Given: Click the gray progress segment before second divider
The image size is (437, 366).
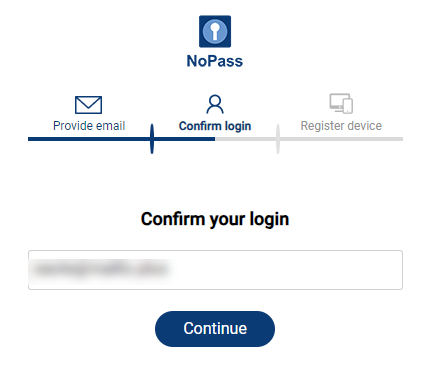Looking at the screenshot, I should click(x=246, y=139).
